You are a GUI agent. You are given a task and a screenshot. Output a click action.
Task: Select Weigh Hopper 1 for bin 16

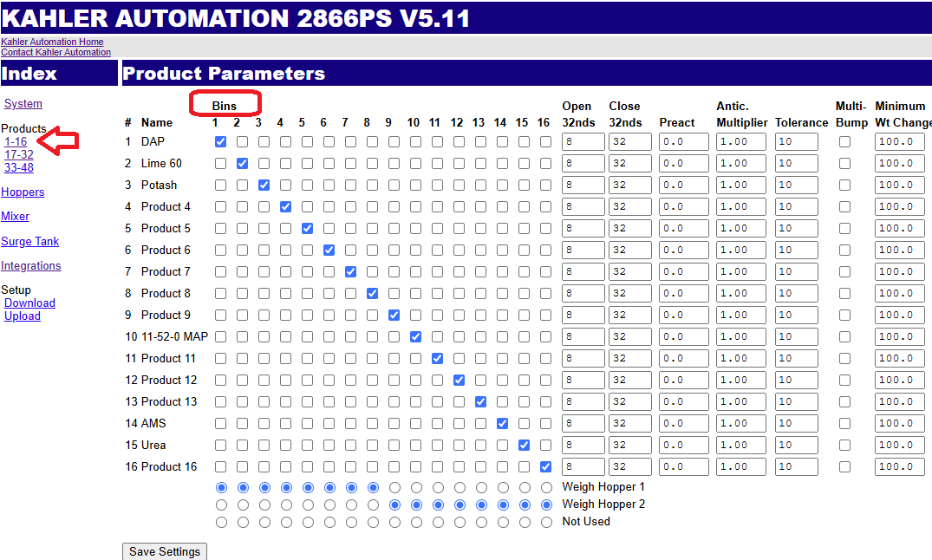tap(546, 487)
